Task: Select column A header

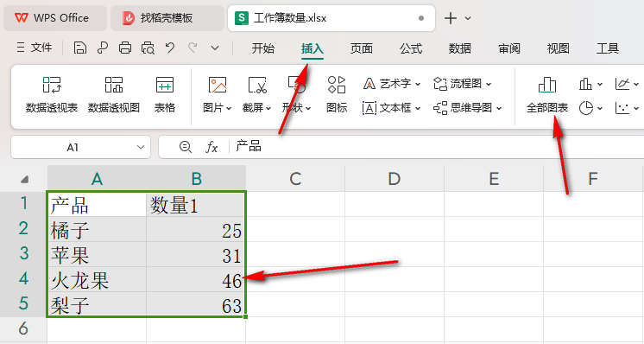Action: tap(97, 179)
